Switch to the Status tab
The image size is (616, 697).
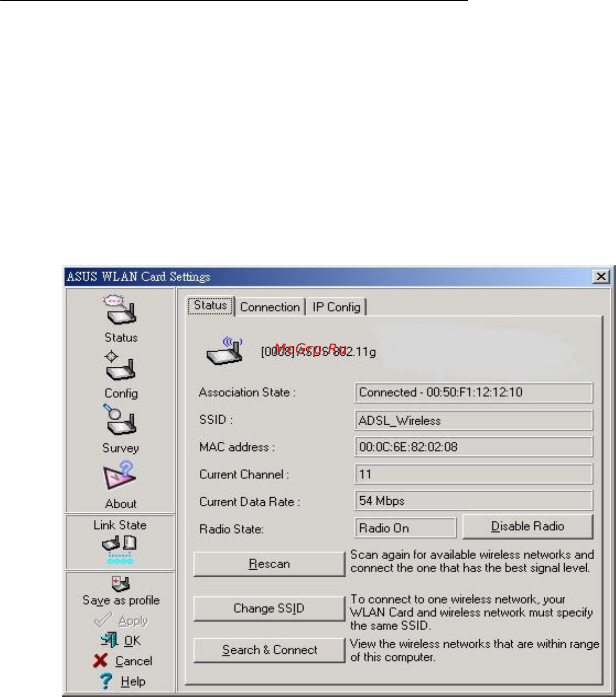coord(210,305)
